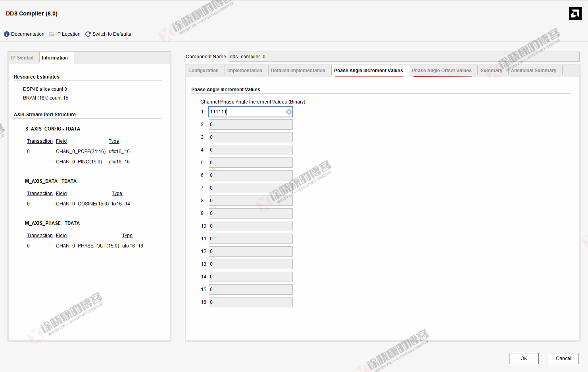Click the Field header under M_AXIS_PHASE
The height and width of the screenshot is (372, 588).
point(61,236)
